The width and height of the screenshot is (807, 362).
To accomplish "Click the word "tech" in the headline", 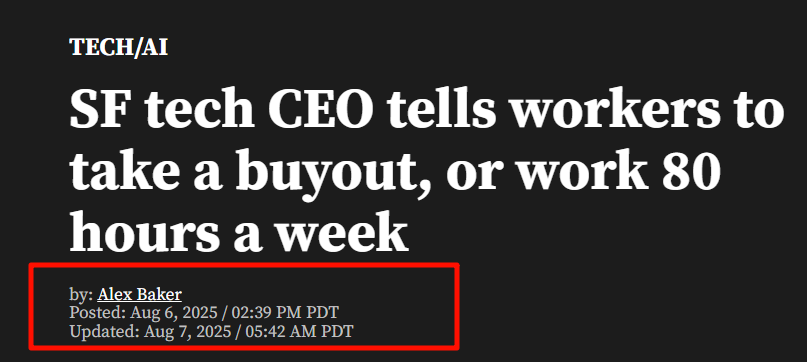I will 199,110.
